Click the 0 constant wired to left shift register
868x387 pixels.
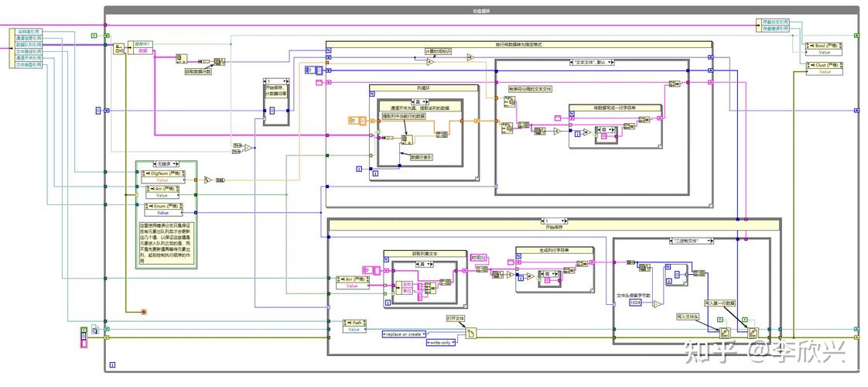99,111
